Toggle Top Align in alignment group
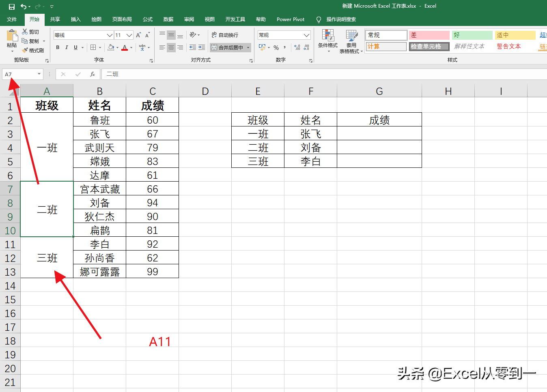547x392 pixels. (162, 35)
